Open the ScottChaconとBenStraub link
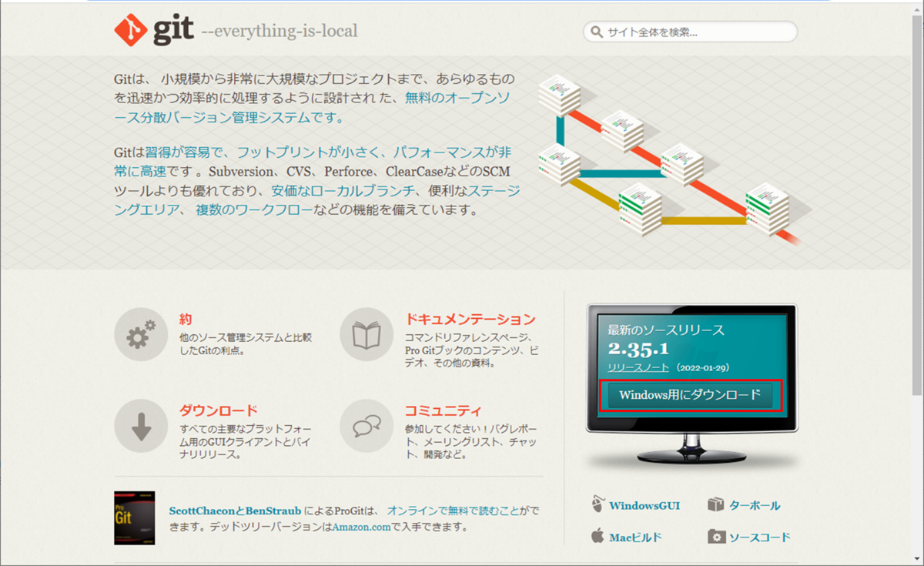The width and height of the screenshot is (924, 566). click(x=235, y=511)
